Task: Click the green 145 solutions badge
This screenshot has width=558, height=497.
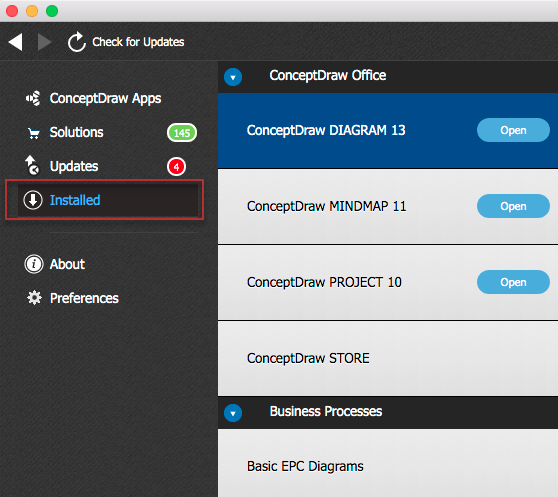Action: tap(182, 133)
